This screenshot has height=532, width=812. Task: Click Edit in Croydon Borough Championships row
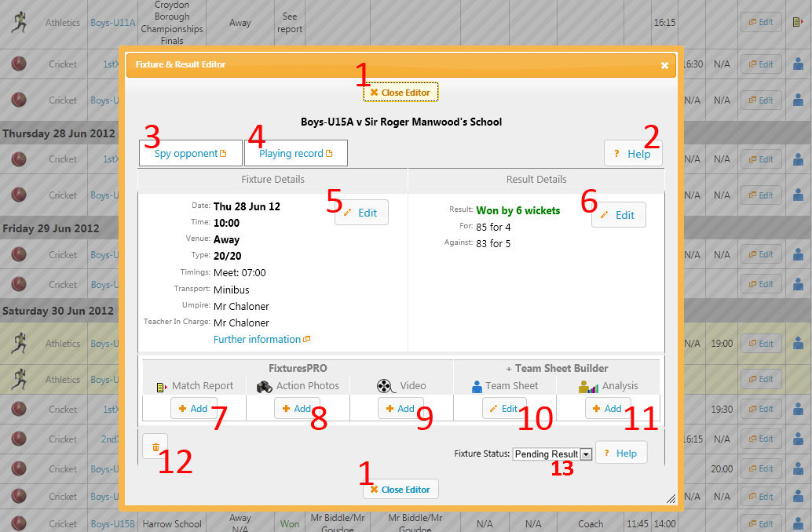[761, 22]
